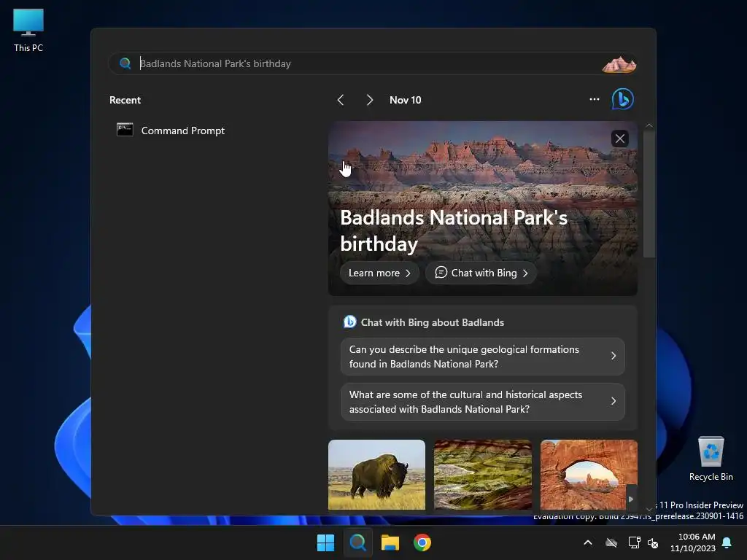This screenshot has width=747, height=560.
Task: Select the This PC desktop icon
Action: tap(28, 30)
